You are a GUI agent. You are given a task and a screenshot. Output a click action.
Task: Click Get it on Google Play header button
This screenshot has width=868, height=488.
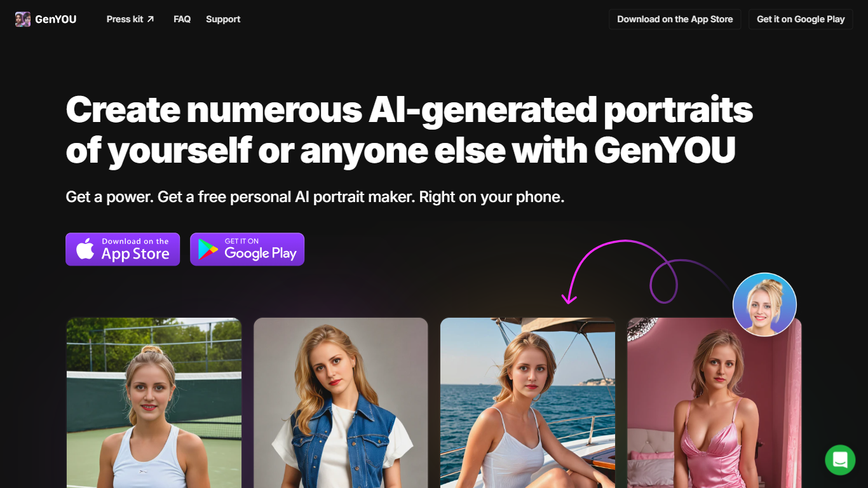tap(801, 19)
